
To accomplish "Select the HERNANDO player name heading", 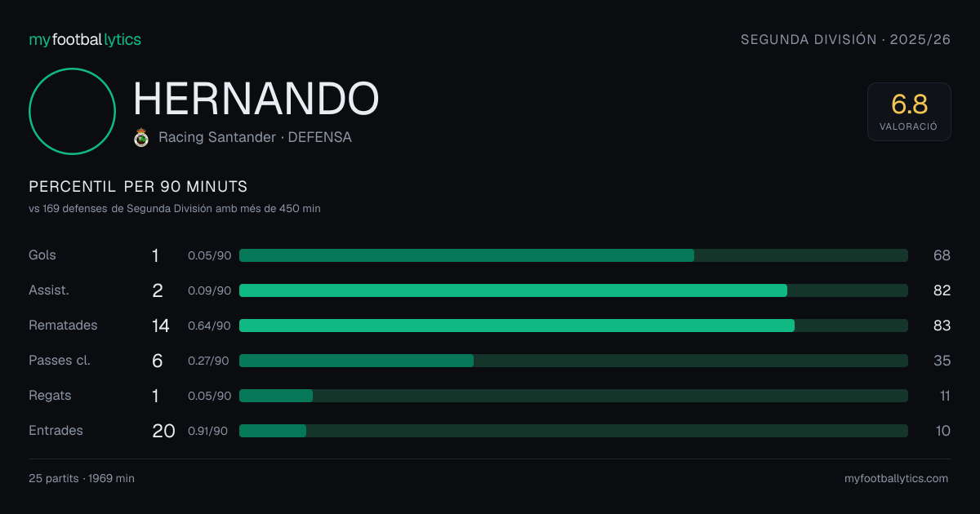I will coord(256,99).
